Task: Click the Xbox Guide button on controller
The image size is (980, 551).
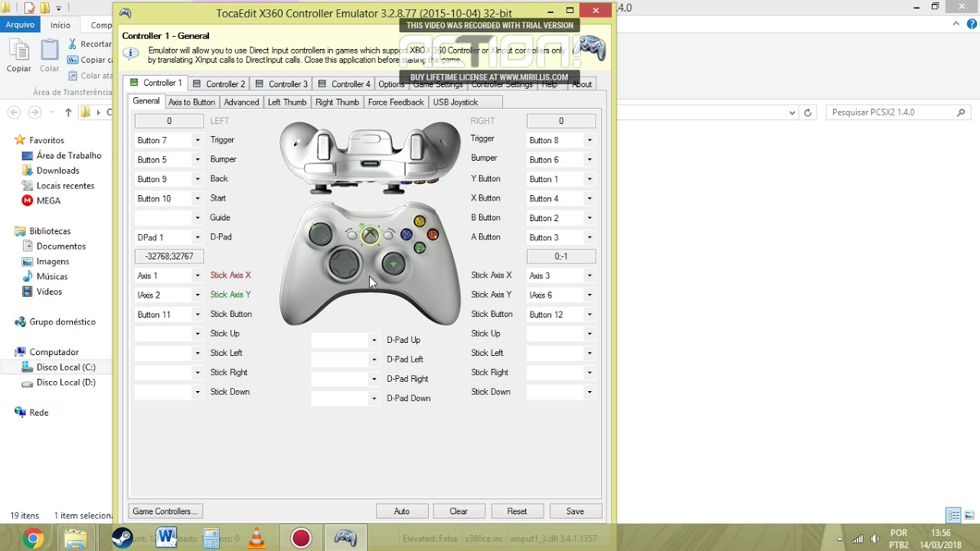Action: pos(371,235)
